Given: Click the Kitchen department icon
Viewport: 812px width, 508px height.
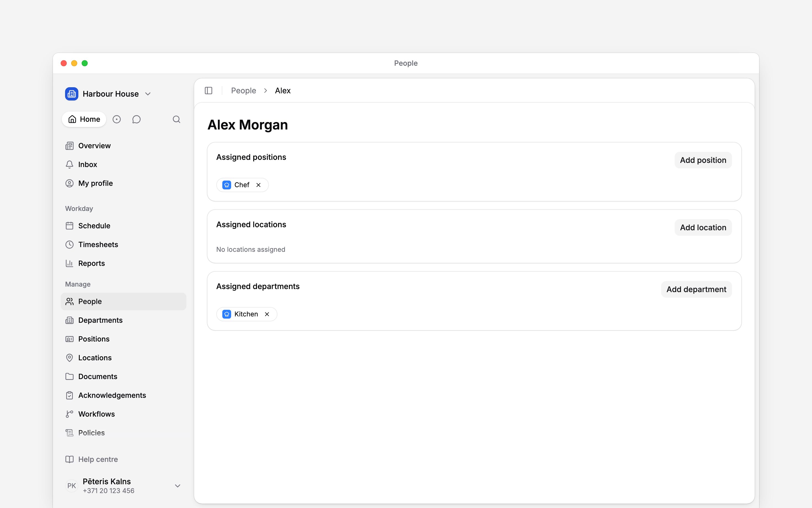Looking at the screenshot, I should [x=227, y=314].
